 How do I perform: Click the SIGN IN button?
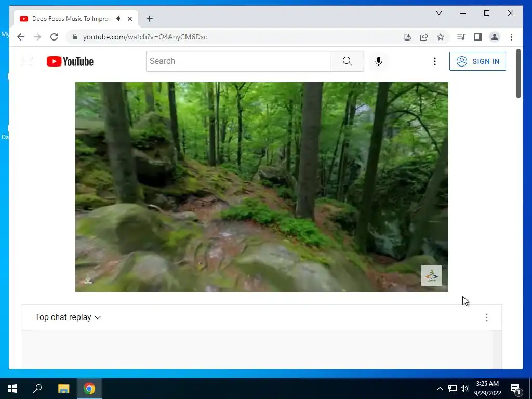pos(477,61)
